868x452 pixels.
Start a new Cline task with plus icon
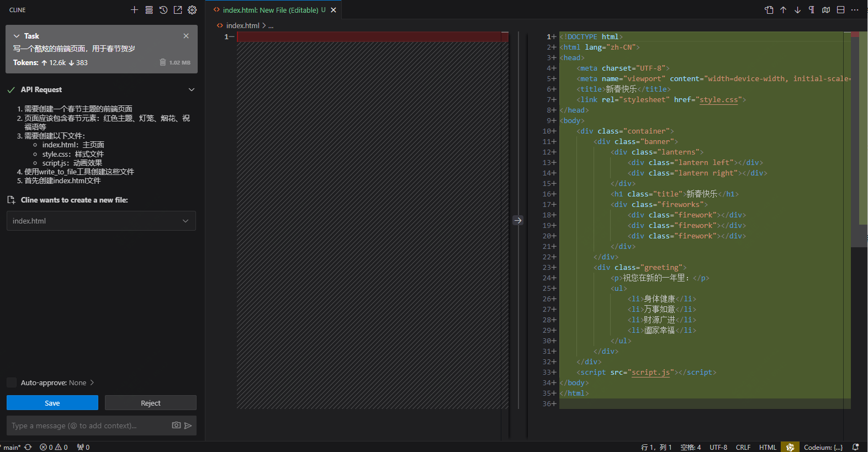pyautogui.click(x=134, y=10)
